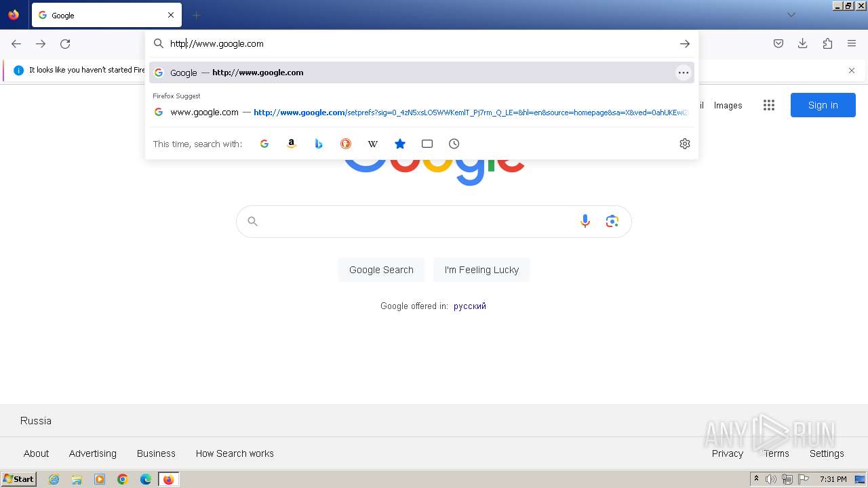Dismiss the Firefox notification bar
868x488 pixels.
pyautogui.click(x=852, y=70)
